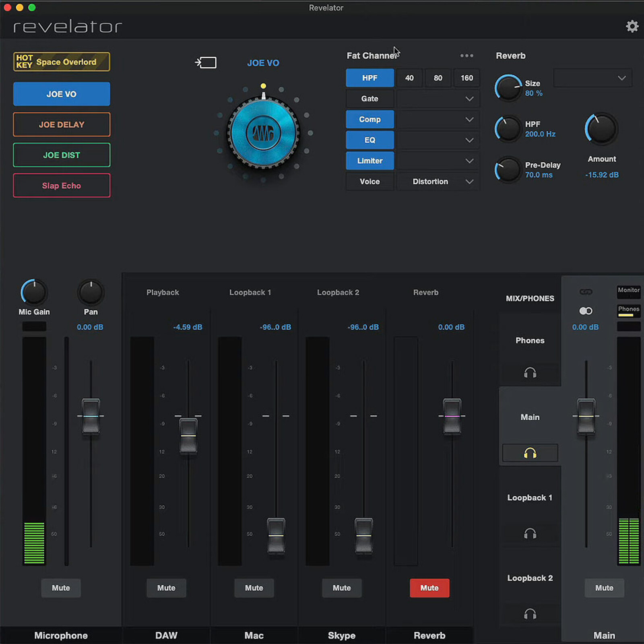The height and width of the screenshot is (644, 644).
Task: Set HPF frequency to 160
Action: pyautogui.click(x=466, y=78)
